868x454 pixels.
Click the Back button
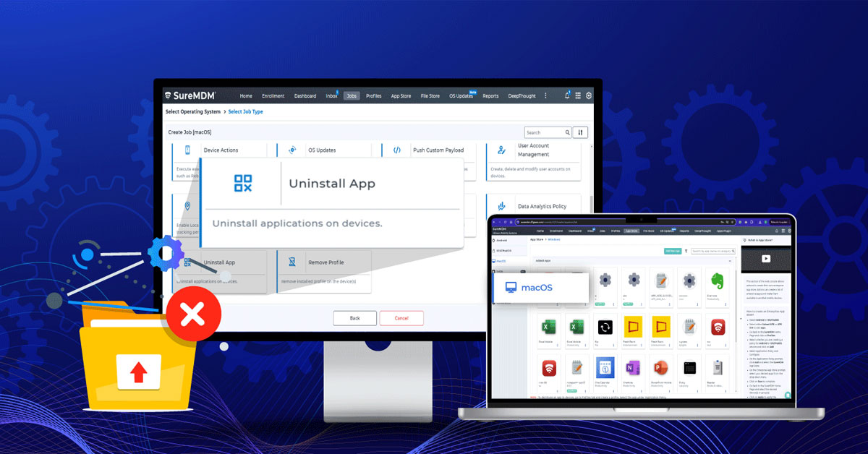click(354, 318)
